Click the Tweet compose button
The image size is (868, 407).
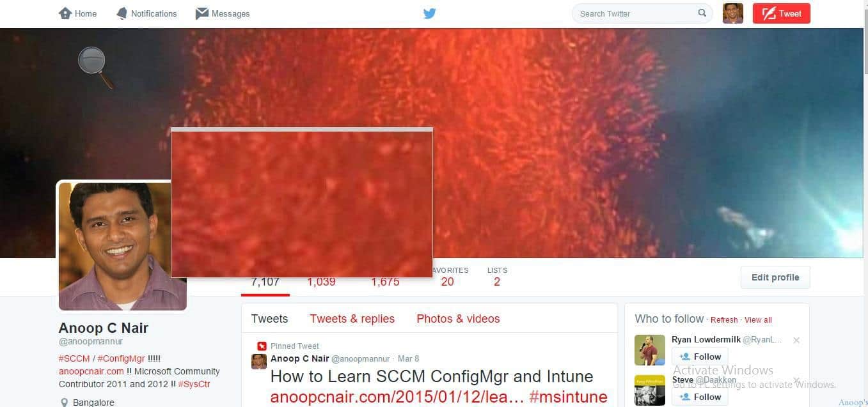782,13
